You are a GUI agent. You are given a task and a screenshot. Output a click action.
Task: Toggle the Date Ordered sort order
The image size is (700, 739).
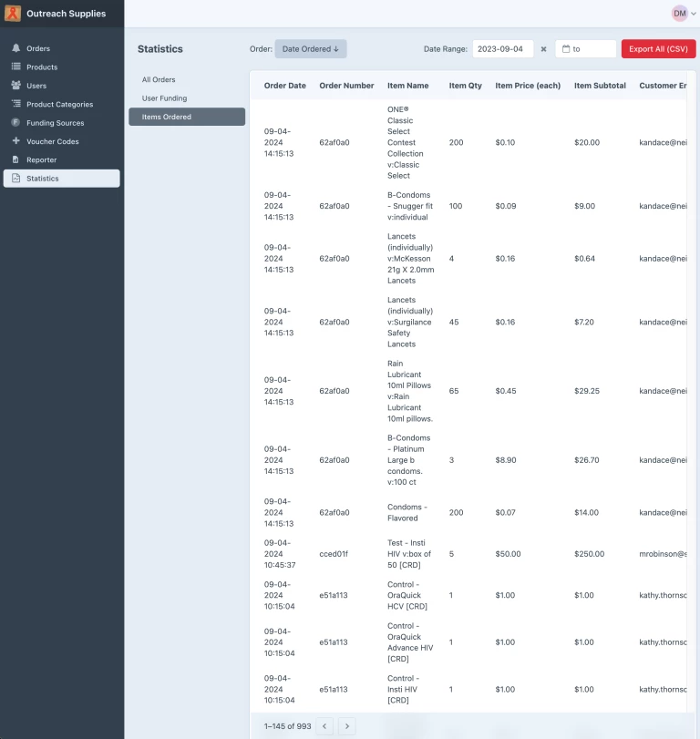[x=310, y=49]
